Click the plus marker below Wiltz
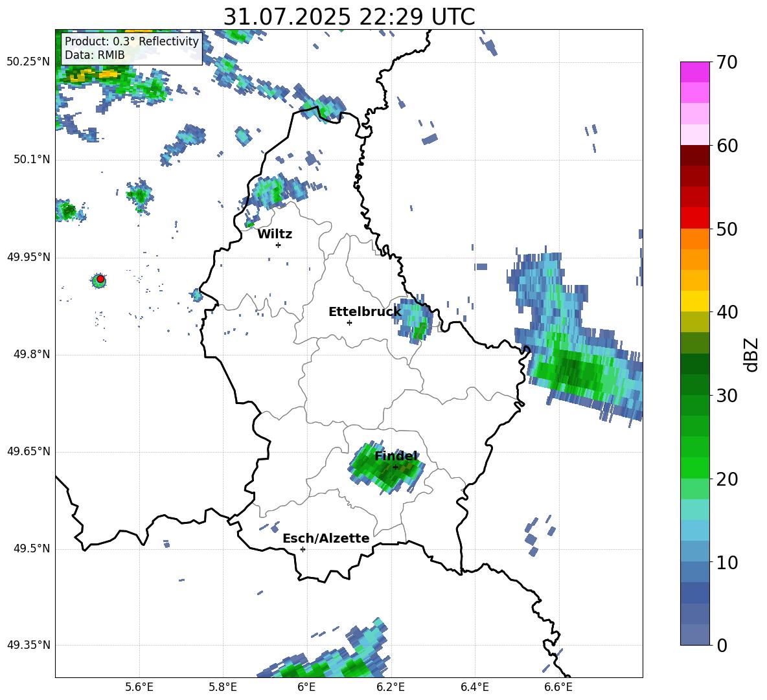Image resolution: width=767 pixels, height=700 pixels. click(278, 245)
